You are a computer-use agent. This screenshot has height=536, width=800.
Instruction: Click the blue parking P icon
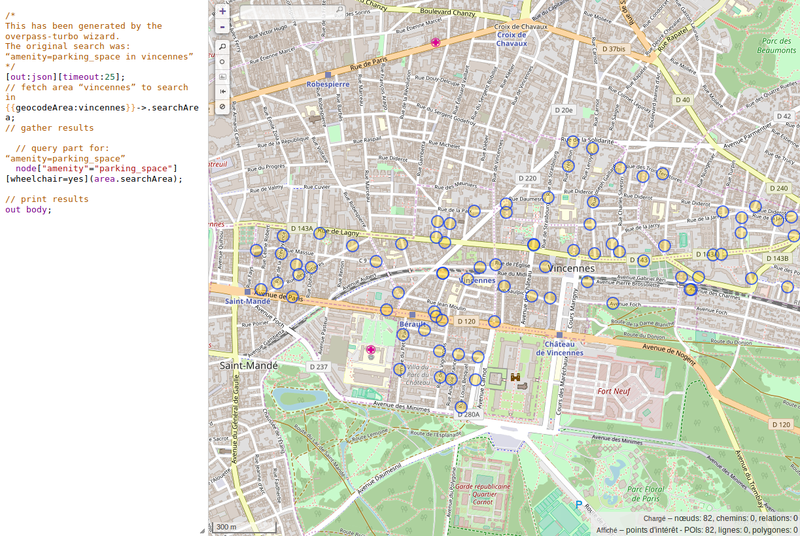coord(578,506)
